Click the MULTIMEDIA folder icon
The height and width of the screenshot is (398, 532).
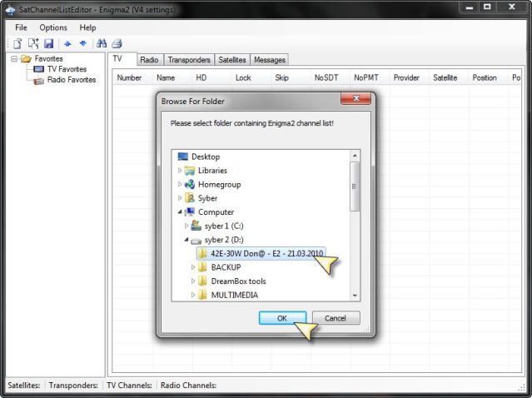pos(202,295)
